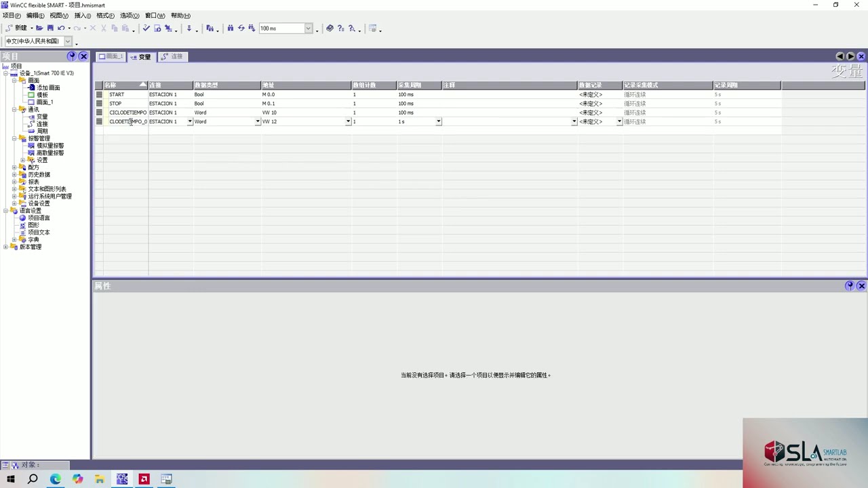Expand the 运行系统用户管理 tree node
This screenshot has height=488, width=868.
[14, 197]
